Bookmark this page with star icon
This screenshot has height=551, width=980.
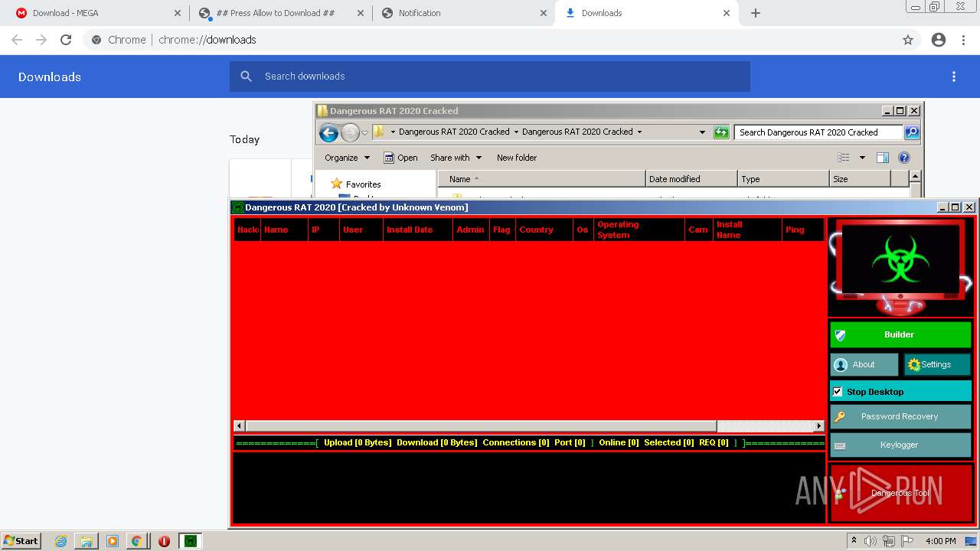908,40
